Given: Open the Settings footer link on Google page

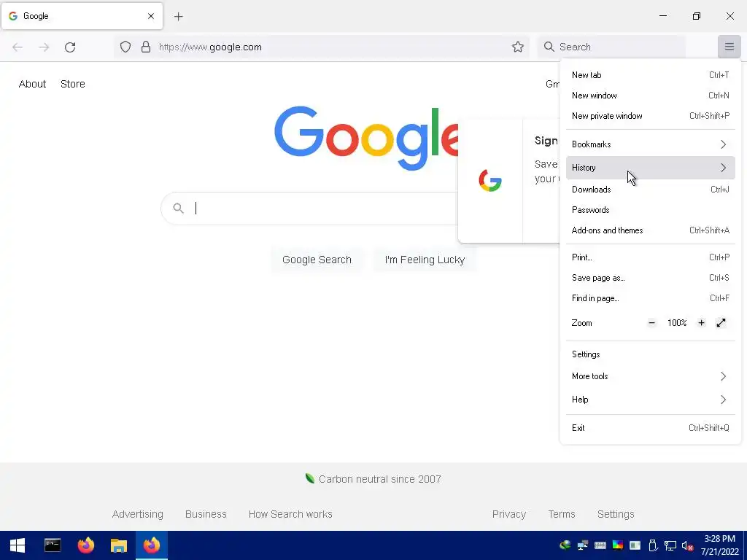Looking at the screenshot, I should [616, 514].
